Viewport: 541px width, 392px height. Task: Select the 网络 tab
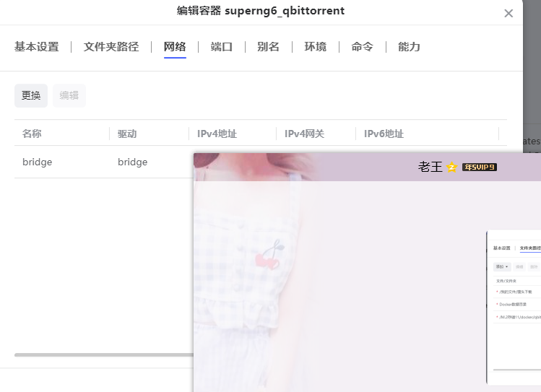point(175,47)
